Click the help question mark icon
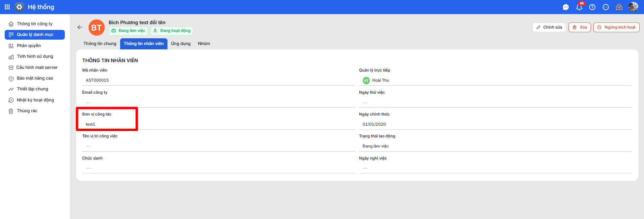This screenshot has width=644, height=219. (592, 7)
